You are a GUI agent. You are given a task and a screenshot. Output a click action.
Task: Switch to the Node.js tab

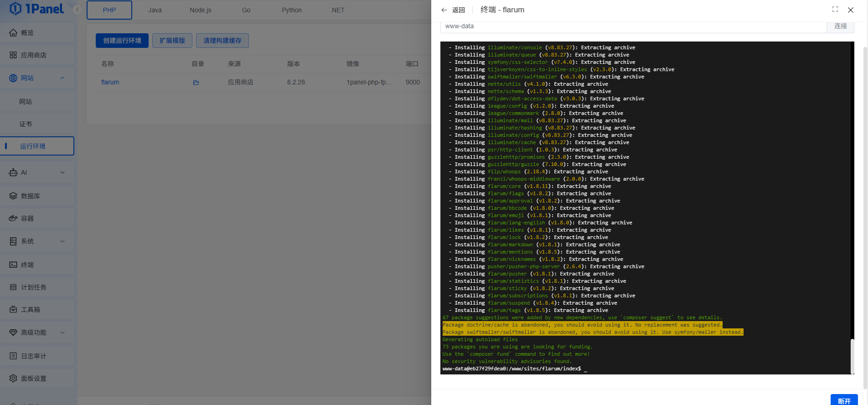click(201, 10)
